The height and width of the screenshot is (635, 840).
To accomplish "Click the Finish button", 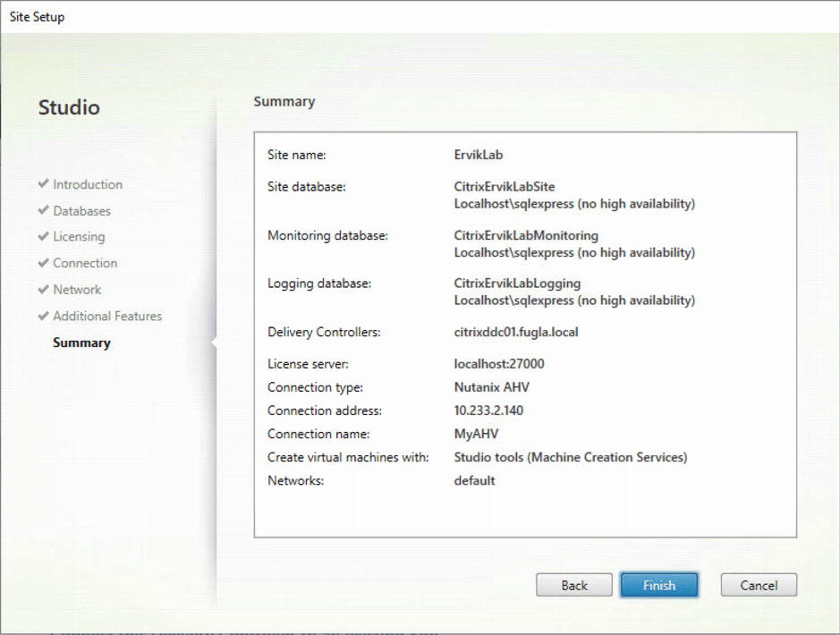I will tap(659, 585).
